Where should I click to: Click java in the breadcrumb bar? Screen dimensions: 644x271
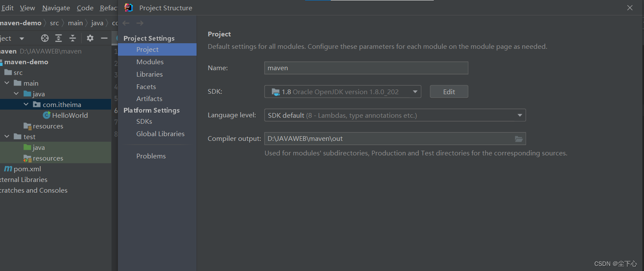pyautogui.click(x=97, y=23)
